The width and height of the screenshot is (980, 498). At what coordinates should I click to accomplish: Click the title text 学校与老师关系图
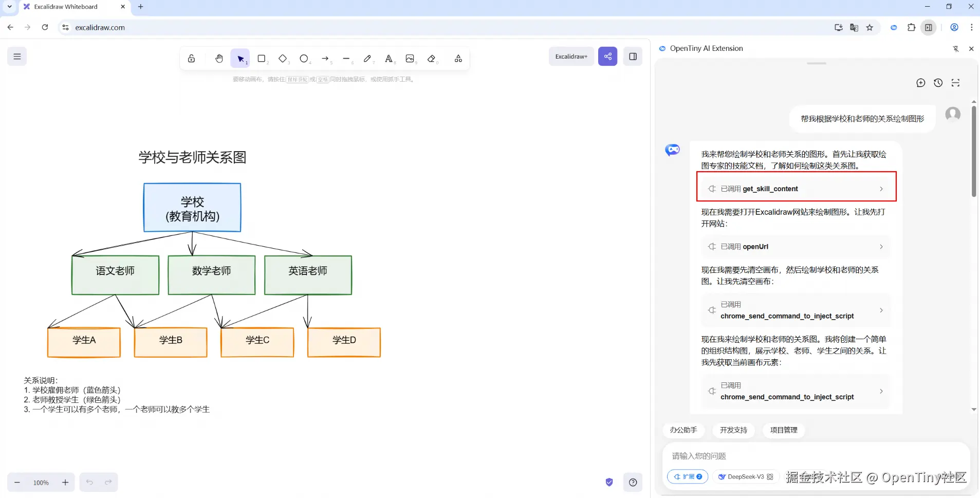point(192,157)
